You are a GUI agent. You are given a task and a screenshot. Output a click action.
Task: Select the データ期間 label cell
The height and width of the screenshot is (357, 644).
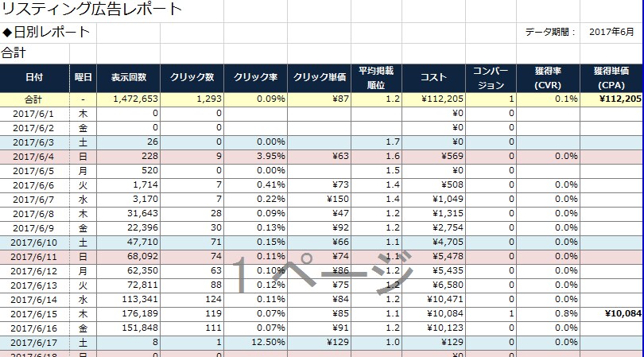click(x=550, y=32)
